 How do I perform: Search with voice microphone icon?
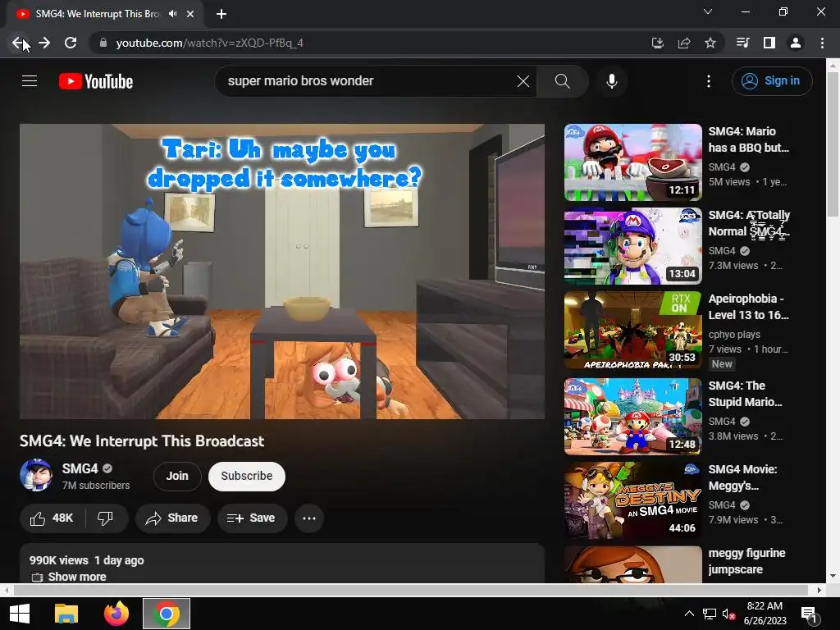(x=612, y=81)
